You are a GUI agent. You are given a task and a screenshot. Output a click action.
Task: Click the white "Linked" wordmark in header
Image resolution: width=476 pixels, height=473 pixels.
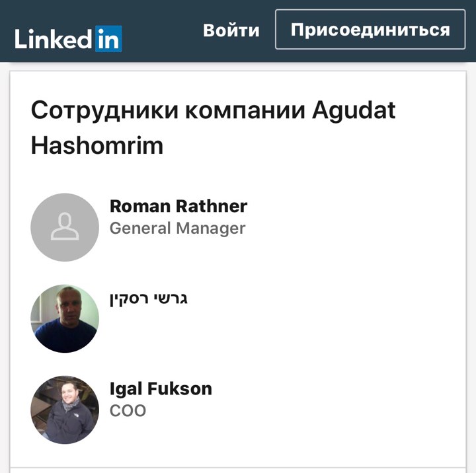click(x=53, y=39)
